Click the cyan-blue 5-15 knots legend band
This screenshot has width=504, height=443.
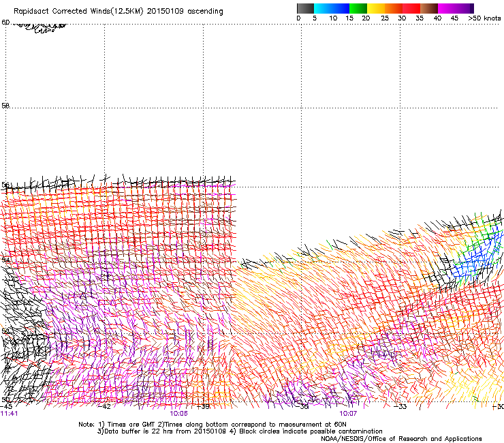point(332,8)
